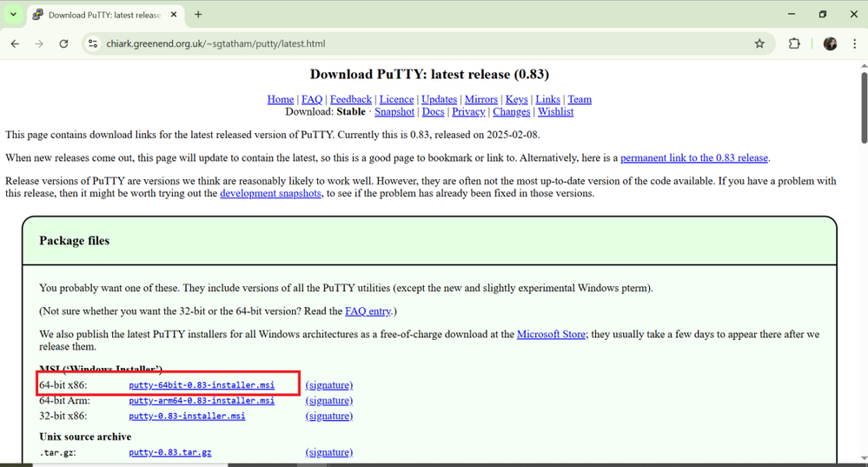This screenshot has height=467, width=868.
Task: Bookmark this page with the star icon
Action: (759, 43)
